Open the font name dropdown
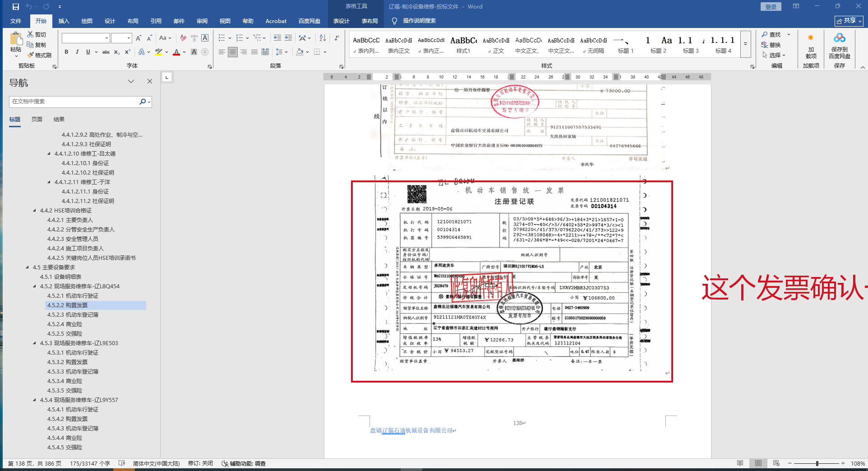This screenshot has width=868, height=471. click(x=106, y=38)
